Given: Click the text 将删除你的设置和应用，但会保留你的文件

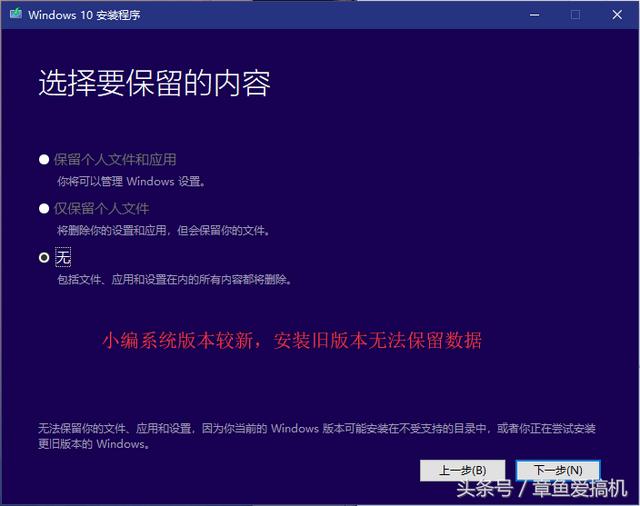Looking at the screenshot, I should pos(163,231).
